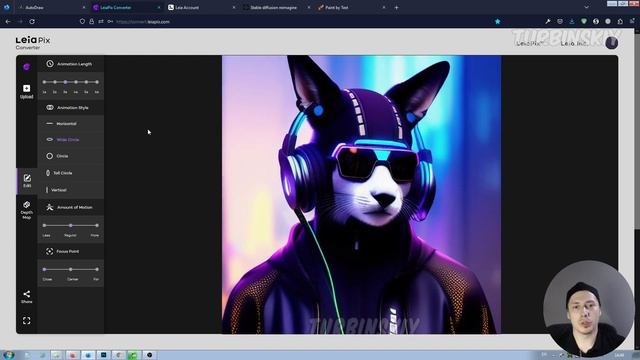Image resolution: width=640 pixels, height=360 pixels.
Task: Set Amount of Motion to More
Action: coord(97,225)
